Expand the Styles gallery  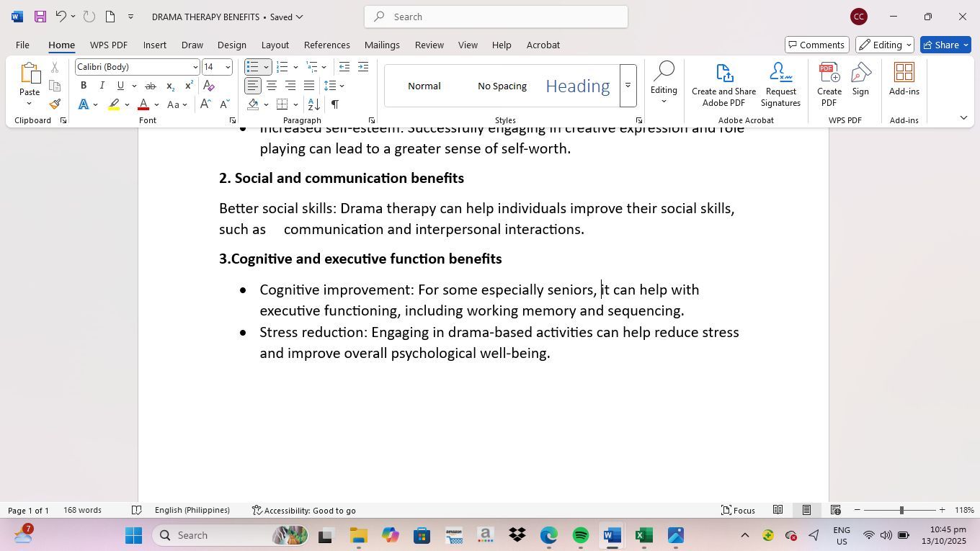628,86
